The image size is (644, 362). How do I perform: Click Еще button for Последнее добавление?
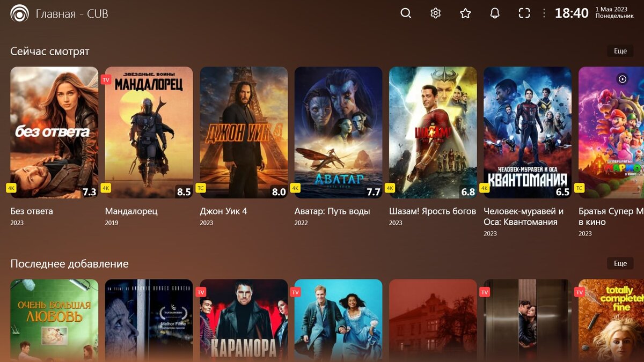620,263
